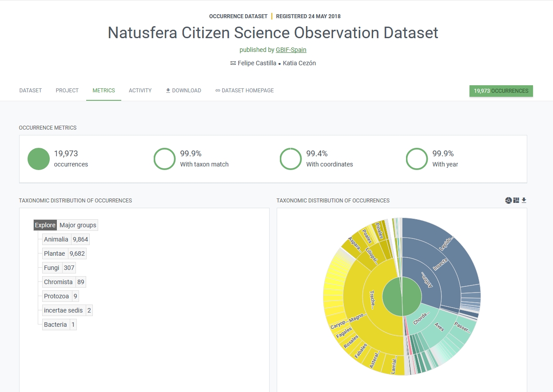Download the taxonomic chart icon
The image size is (553, 392).
(524, 201)
